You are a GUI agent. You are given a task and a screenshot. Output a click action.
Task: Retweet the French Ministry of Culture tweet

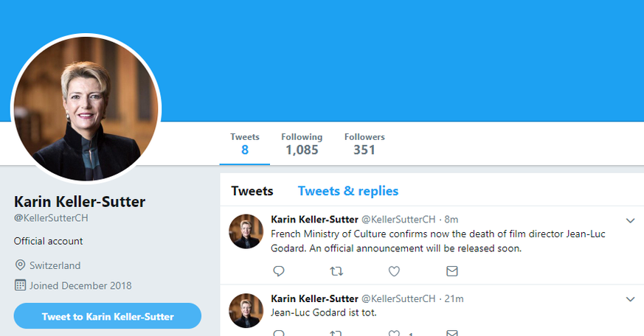point(336,271)
